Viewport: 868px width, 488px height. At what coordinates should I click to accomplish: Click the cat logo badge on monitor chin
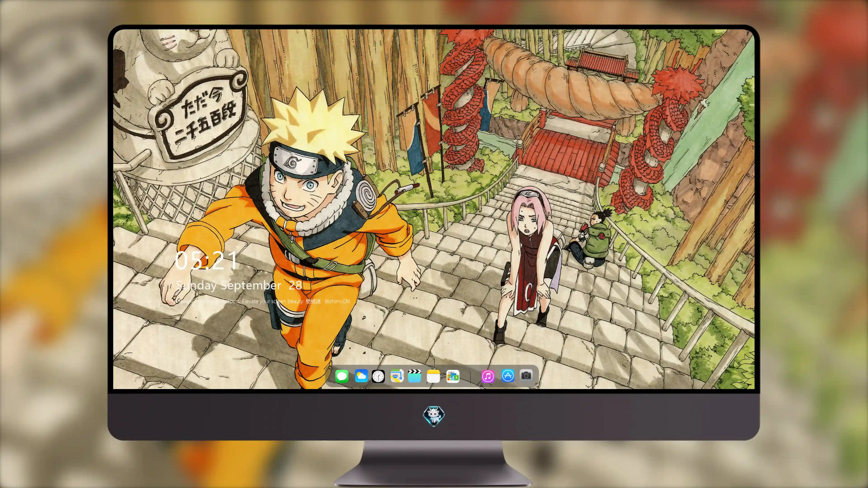(x=434, y=416)
